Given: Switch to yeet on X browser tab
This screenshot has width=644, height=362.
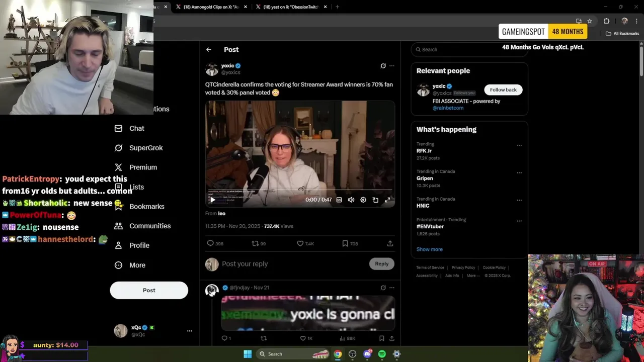Looking at the screenshot, I should point(292,7).
